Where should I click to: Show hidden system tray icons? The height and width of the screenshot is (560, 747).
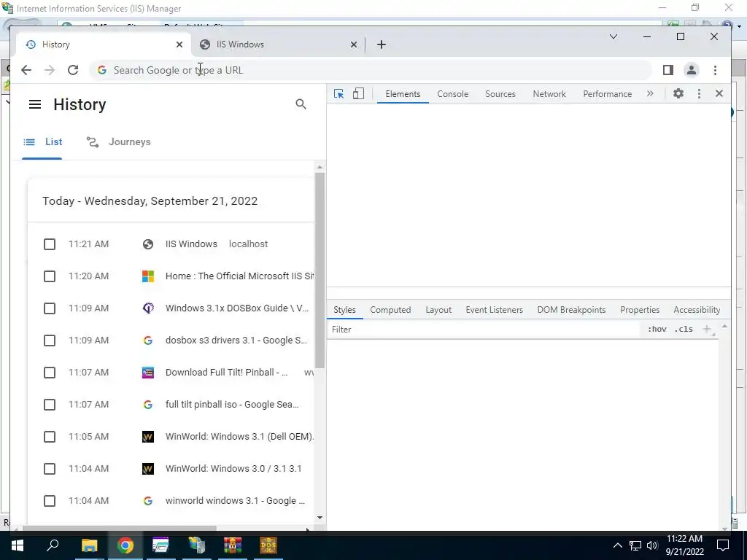click(617, 545)
